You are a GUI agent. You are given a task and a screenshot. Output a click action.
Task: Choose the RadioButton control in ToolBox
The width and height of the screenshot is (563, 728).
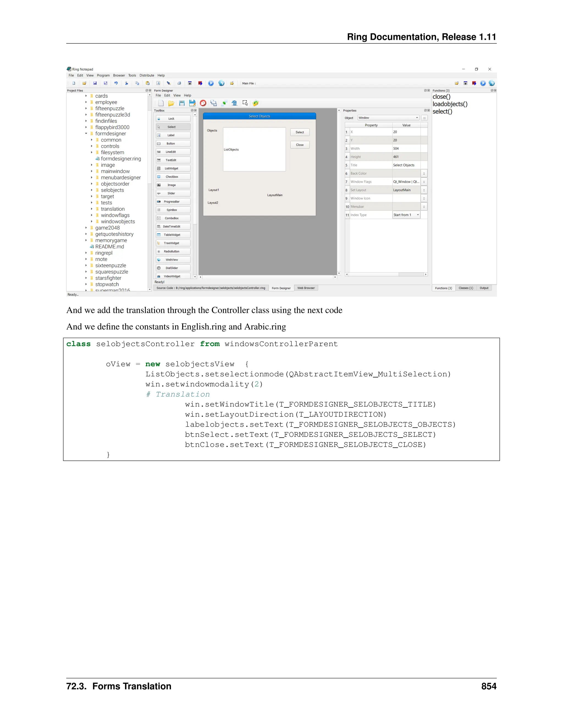coord(173,251)
